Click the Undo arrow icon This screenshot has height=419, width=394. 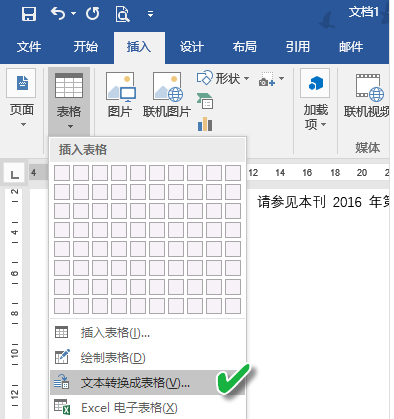58,14
